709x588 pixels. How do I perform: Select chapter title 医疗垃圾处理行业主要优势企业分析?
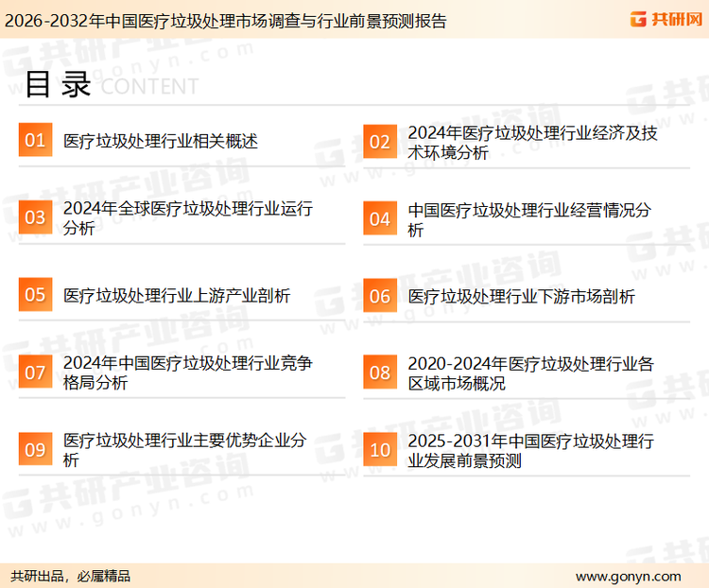185,450
